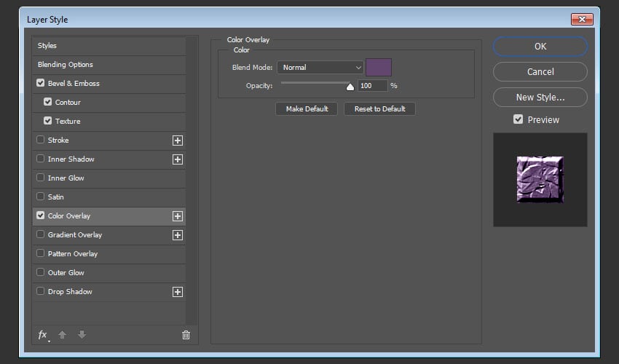
Task: Open the purple overlay color swatch
Action: pyautogui.click(x=379, y=67)
